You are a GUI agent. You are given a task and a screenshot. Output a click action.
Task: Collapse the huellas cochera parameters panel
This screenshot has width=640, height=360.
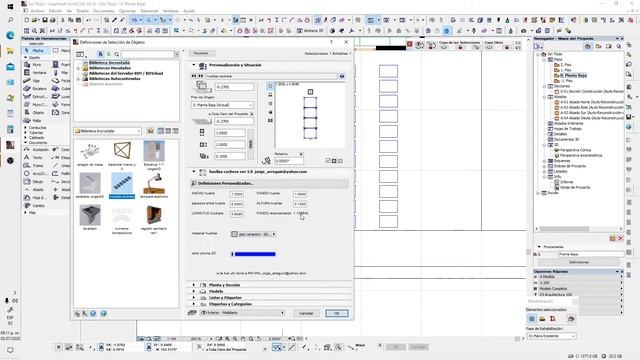(193, 172)
